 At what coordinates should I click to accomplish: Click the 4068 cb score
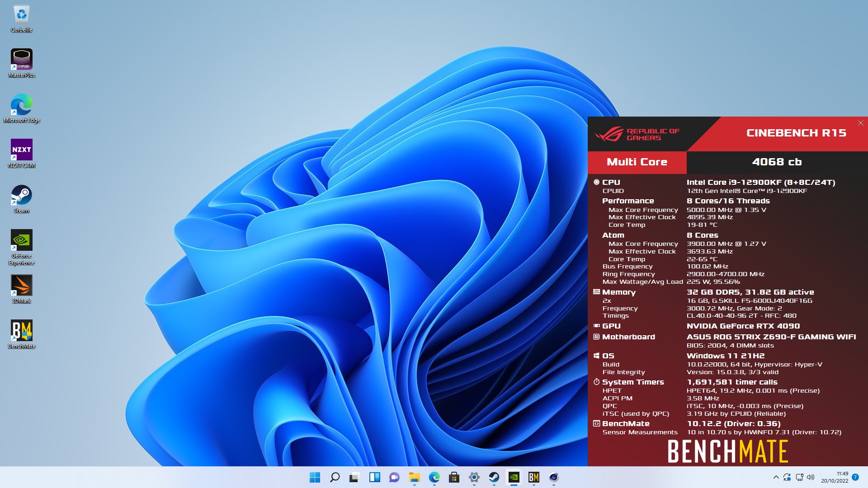(x=777, y=162)
